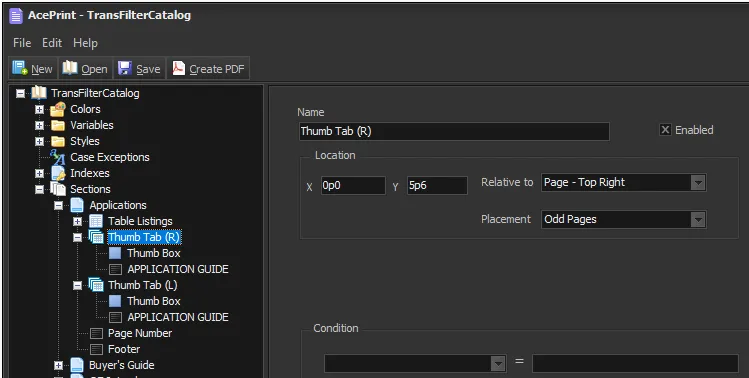Click Thumb Box icon under Thumb Tab (R)

click(x=115, y=253)
